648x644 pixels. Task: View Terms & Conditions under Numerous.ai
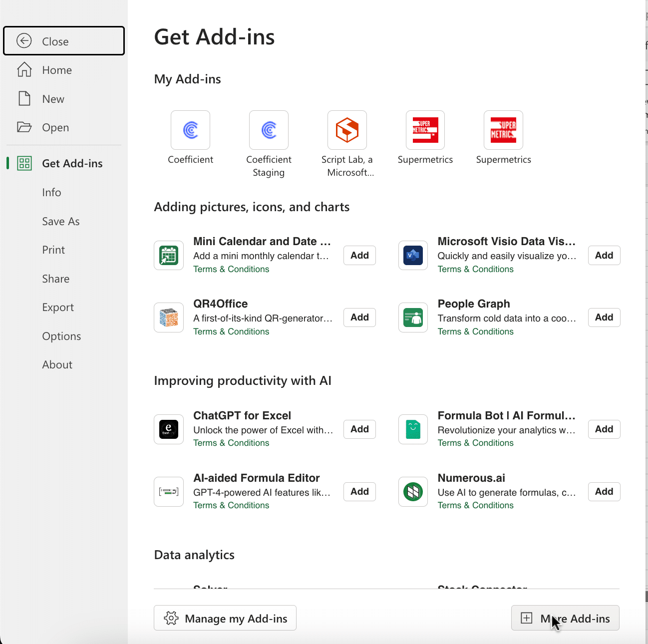coord(475,505)
